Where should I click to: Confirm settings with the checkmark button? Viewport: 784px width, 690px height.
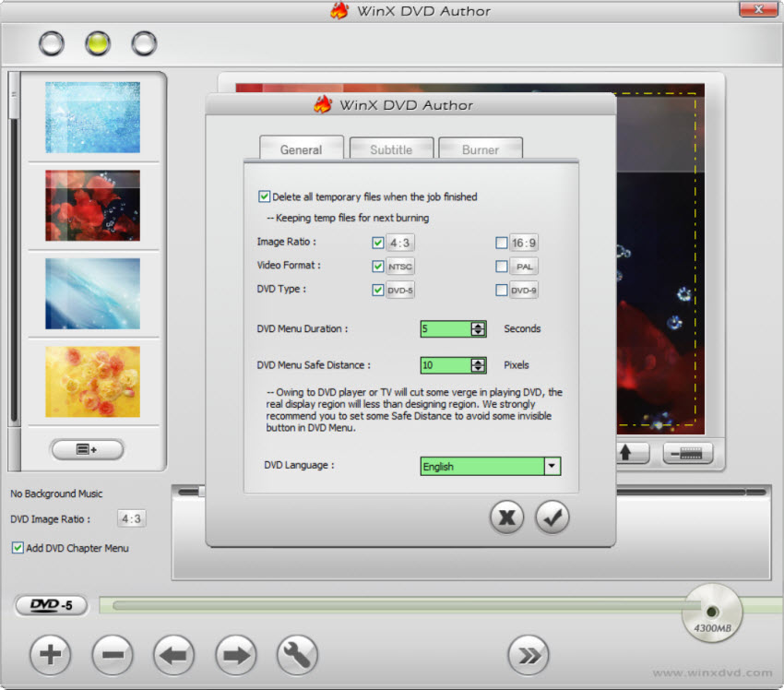click(552, 517)
